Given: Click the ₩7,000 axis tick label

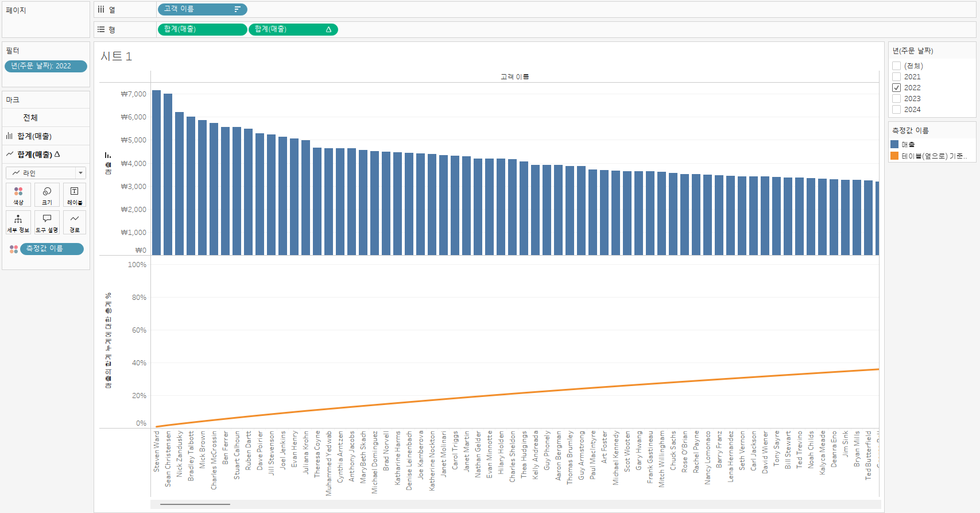Looking at the screenshot, I should pyautogui.click(x=133, y=94).
